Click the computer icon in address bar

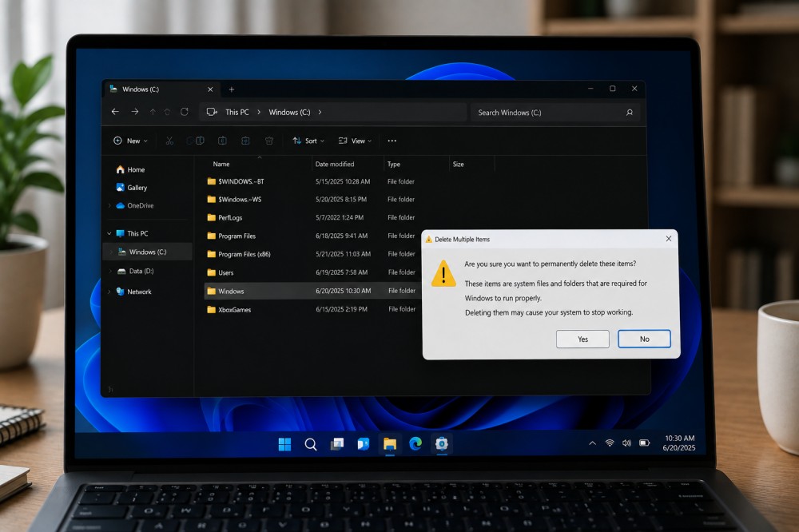212,112
